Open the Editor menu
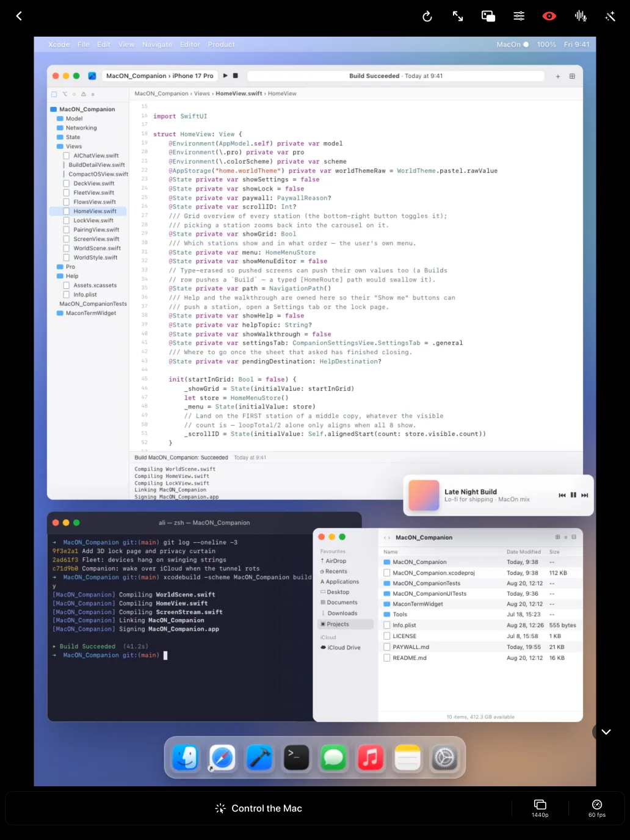630x840 pixels. click(x=190, y=45)
